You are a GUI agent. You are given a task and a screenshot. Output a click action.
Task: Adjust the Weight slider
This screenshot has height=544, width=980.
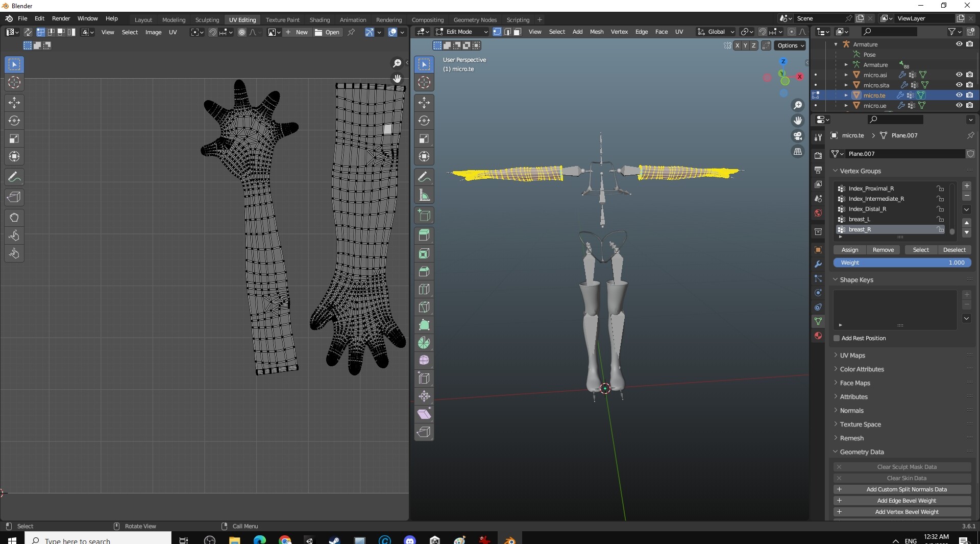(x=902, y=263)
